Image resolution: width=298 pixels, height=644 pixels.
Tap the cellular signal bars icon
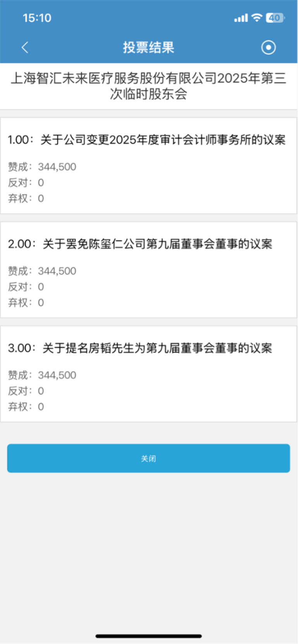point(241,18)
